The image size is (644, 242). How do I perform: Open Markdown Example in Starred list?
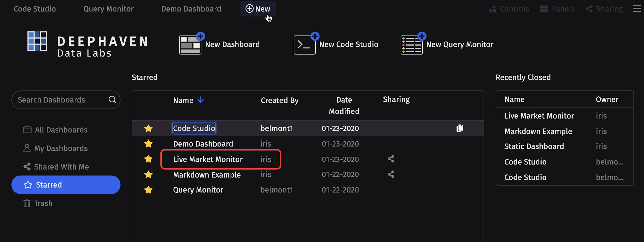tap(207, 175)
